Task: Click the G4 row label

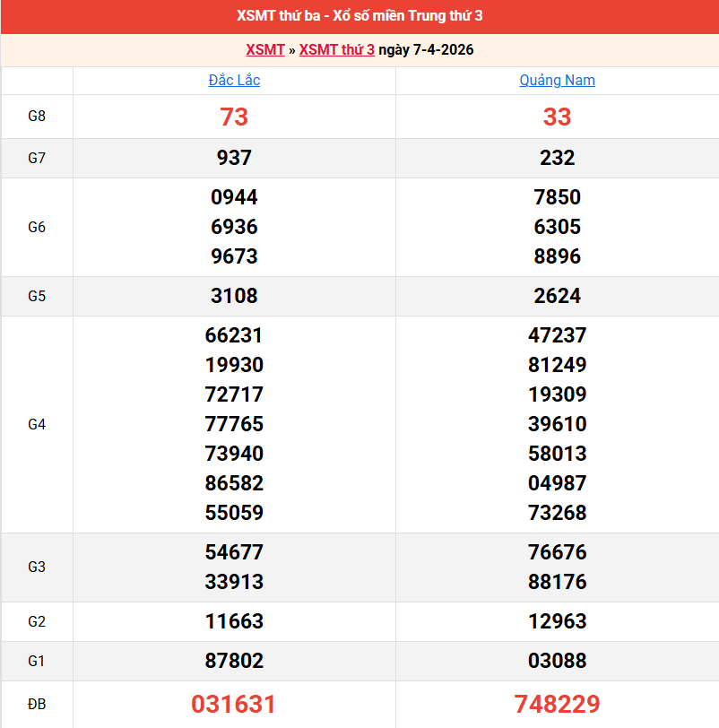Action: point(37,424)
